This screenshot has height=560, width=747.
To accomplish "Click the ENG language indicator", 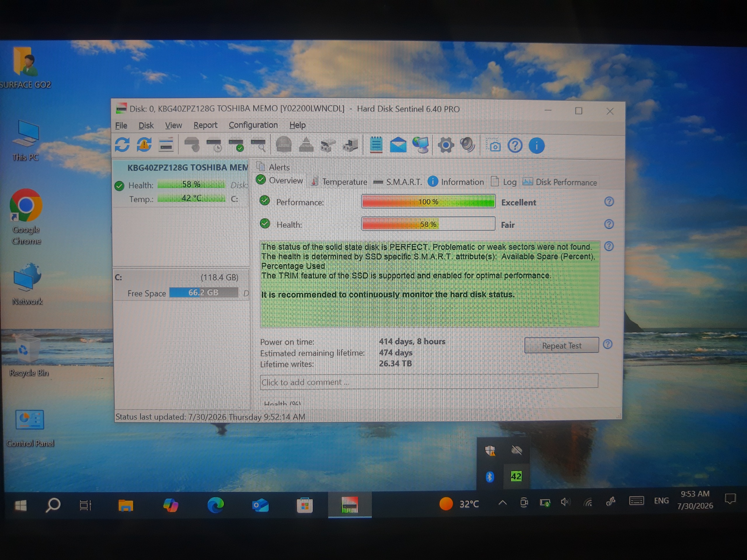I will tap(661, 501).
